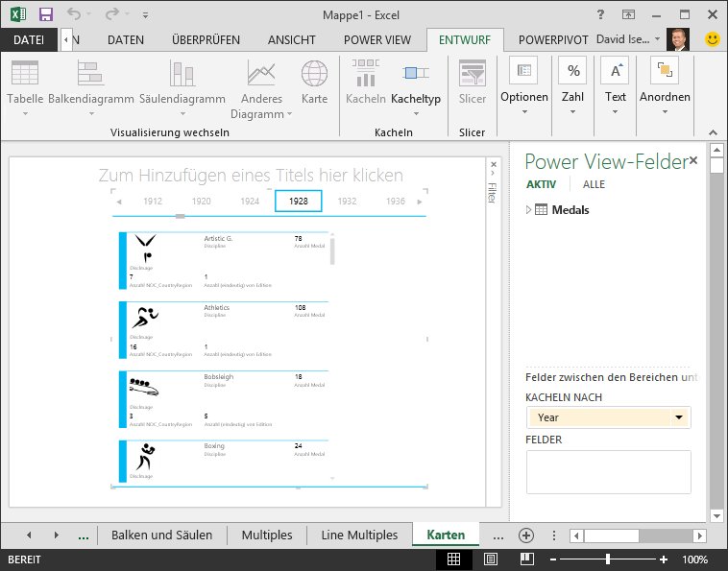Viewport: 728px width, 571px height.
Task: Click the Redo arrow icon
Action: click(112, 14)
